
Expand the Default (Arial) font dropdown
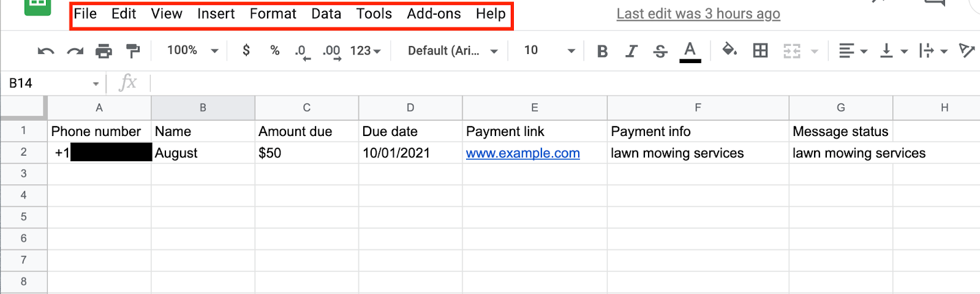tap(453, 51)
